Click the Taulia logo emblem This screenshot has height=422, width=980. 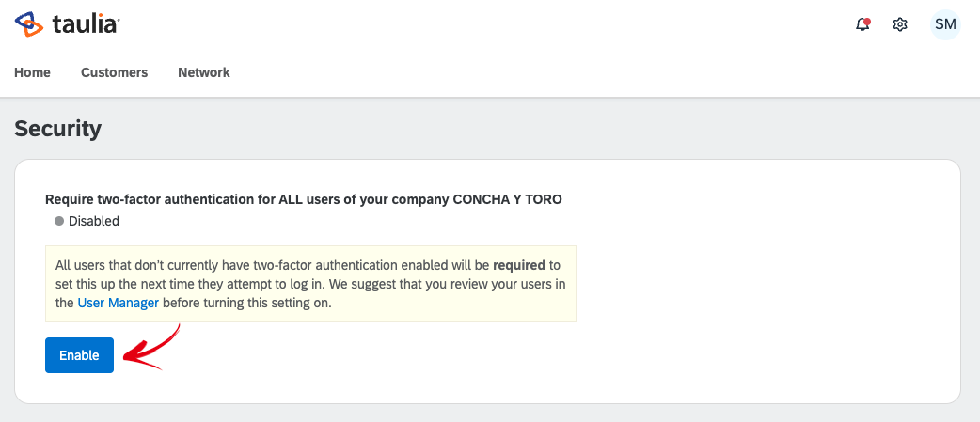29,24
